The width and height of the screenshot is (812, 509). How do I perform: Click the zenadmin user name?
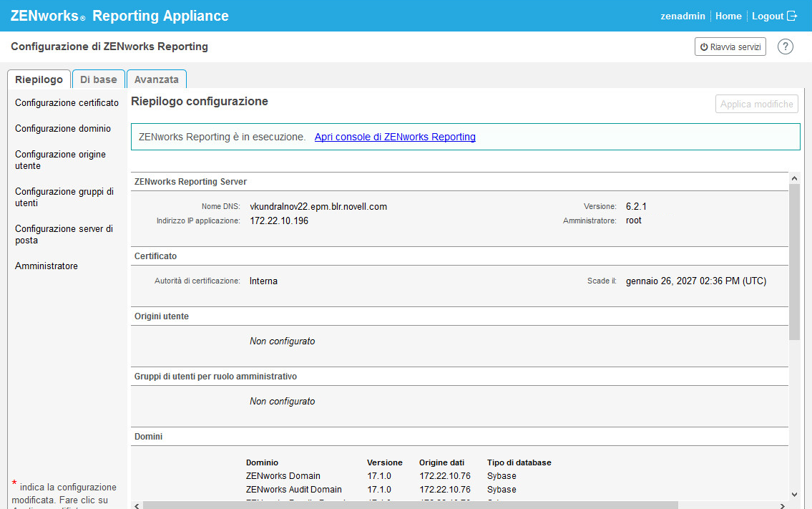(x=683, y=16)
